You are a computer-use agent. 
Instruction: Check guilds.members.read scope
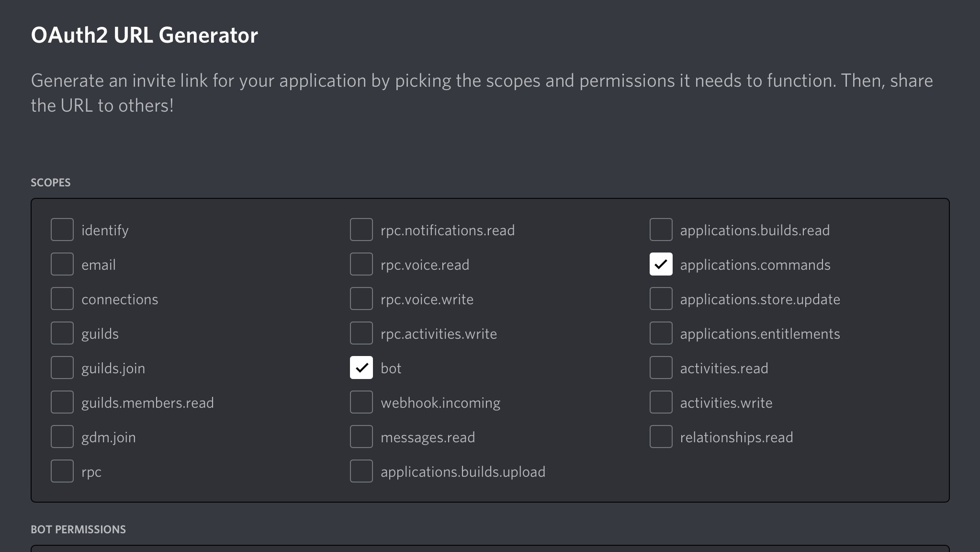62,402
